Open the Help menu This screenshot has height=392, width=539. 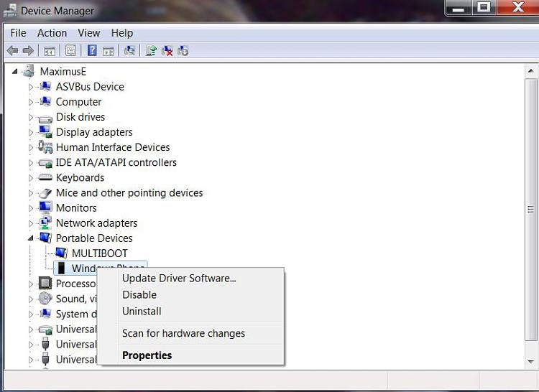click(x=122, y=33)
